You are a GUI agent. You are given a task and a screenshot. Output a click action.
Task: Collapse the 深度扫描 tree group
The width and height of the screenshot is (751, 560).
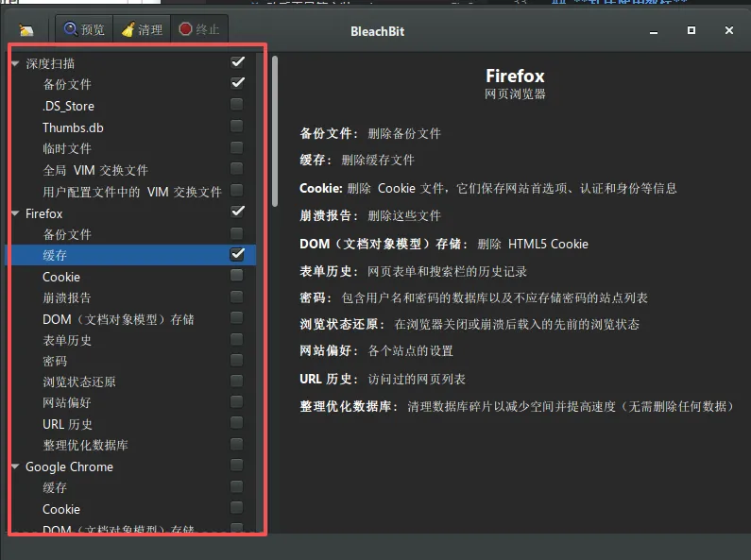[15, 63]
